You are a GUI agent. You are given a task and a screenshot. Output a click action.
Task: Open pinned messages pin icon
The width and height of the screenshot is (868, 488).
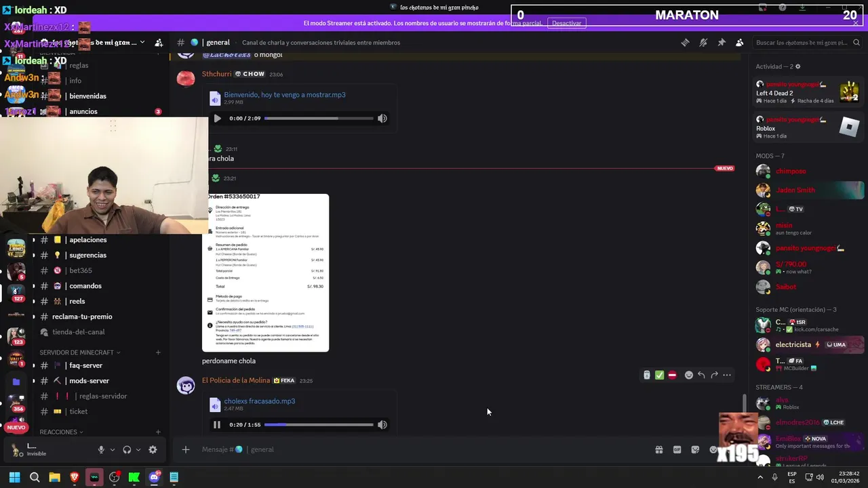tap(722, 43)
